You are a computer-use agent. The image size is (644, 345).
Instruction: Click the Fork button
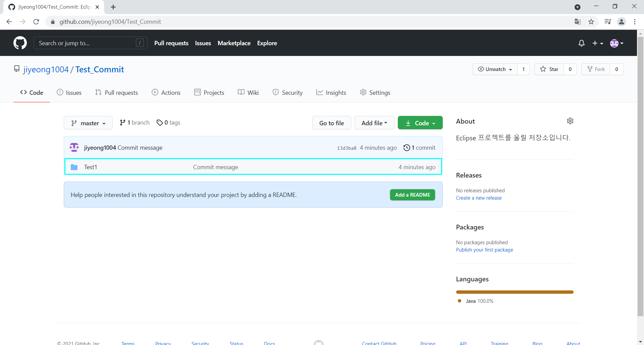[x=596, y=69]
